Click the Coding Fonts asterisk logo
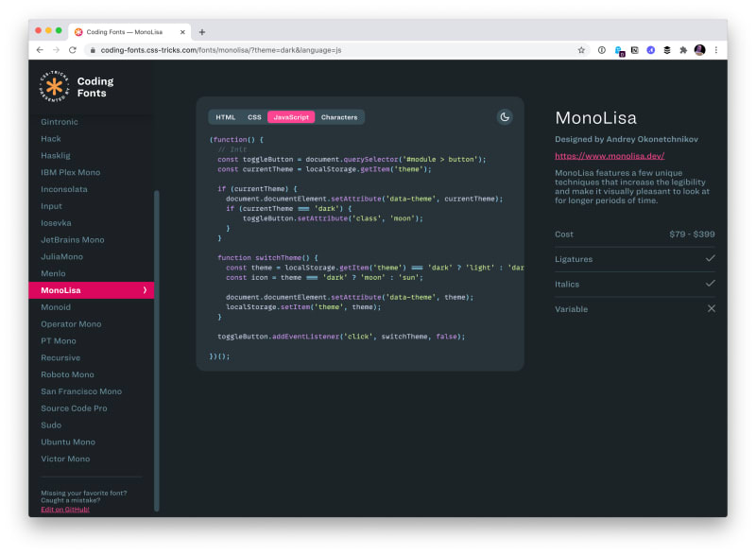The image size is (756, 555). pos(54,87)
